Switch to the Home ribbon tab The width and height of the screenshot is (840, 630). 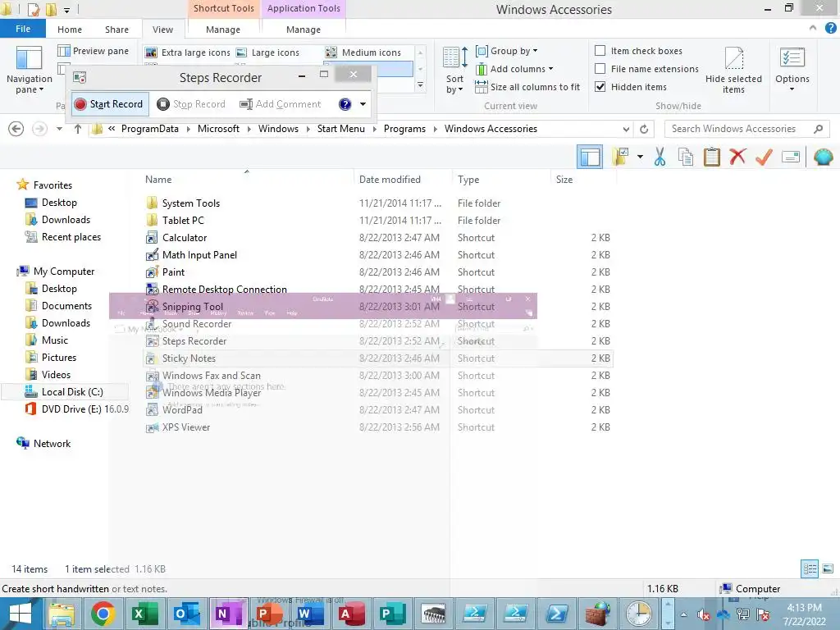pyautogui.click(x=70, y=30)
